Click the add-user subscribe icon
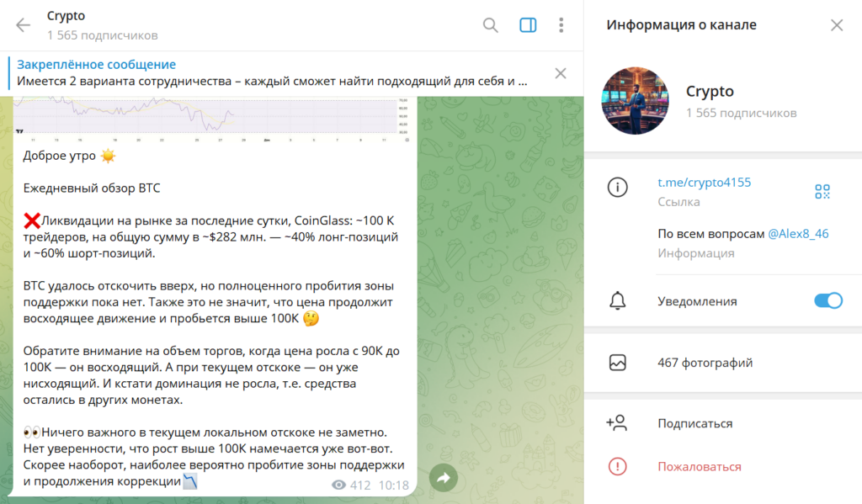 (x=616, y=422)
